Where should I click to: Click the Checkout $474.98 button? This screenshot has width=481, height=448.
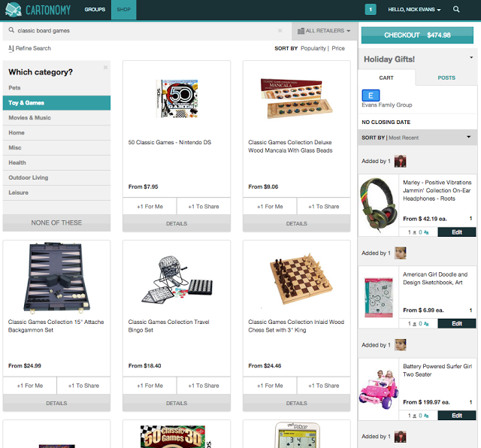pyautogui.click(x=417, y=35)
